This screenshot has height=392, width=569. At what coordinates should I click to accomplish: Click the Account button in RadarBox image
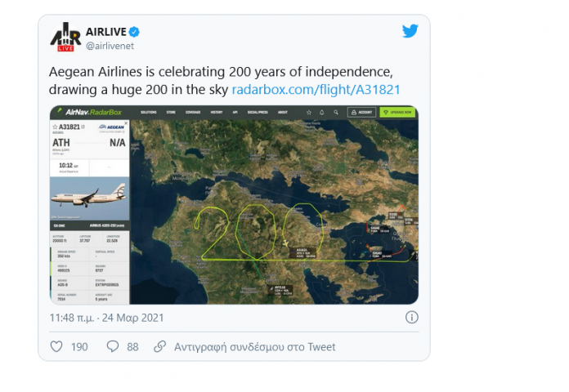[360, 112]
